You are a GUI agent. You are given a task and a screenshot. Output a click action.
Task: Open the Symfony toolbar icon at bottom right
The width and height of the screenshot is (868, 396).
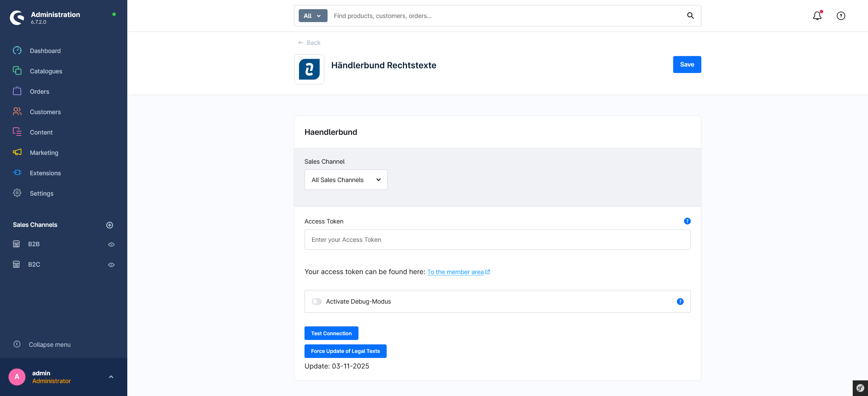click(x=860, y=388)
